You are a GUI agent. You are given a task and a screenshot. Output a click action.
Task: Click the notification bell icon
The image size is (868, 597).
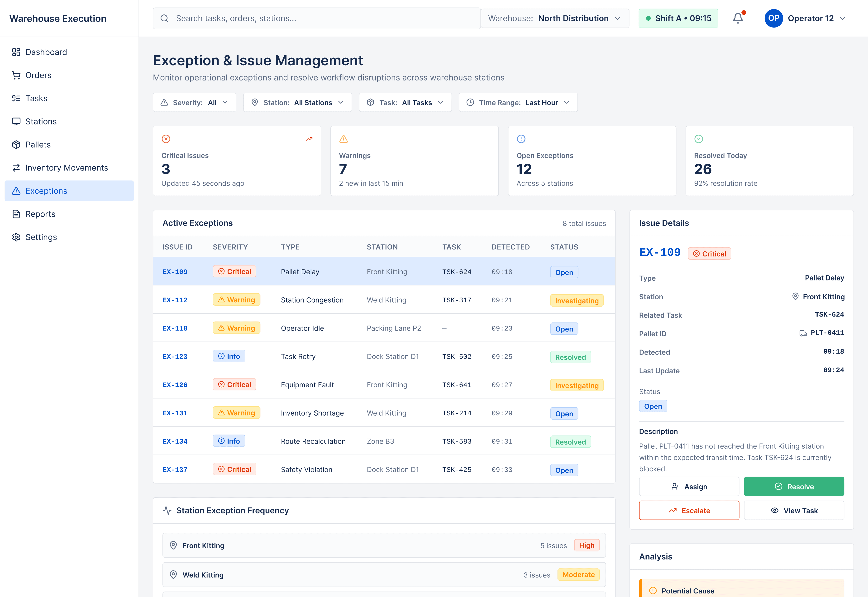click(738, 18)
